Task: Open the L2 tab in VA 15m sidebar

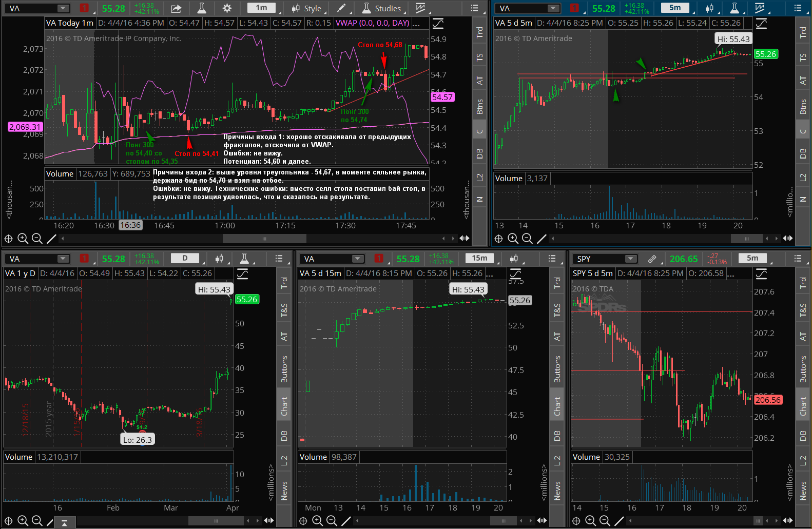Action: (557, 461)
